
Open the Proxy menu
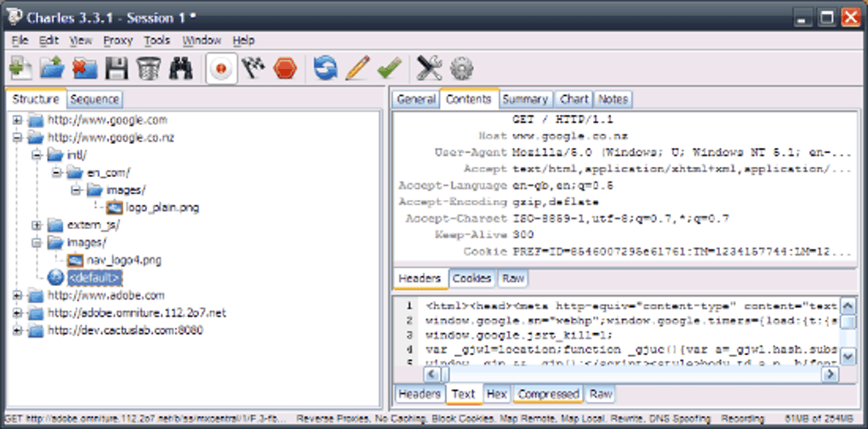(118, 40)
